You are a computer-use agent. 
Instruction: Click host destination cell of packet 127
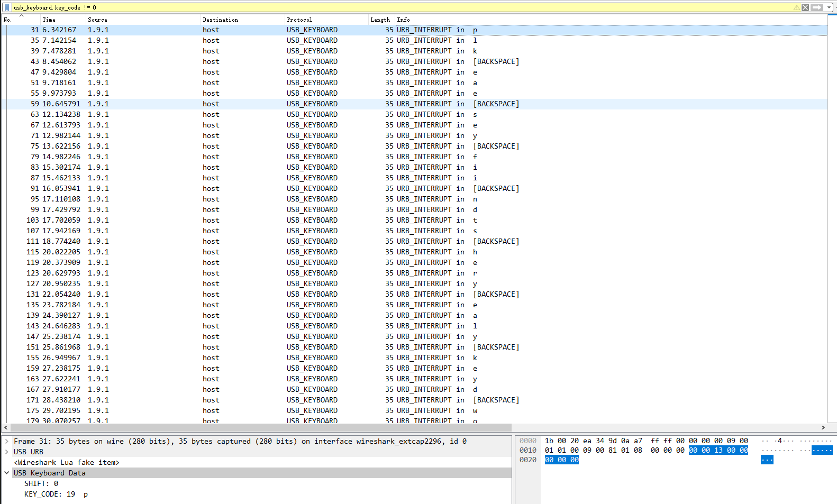pos(211,283)
